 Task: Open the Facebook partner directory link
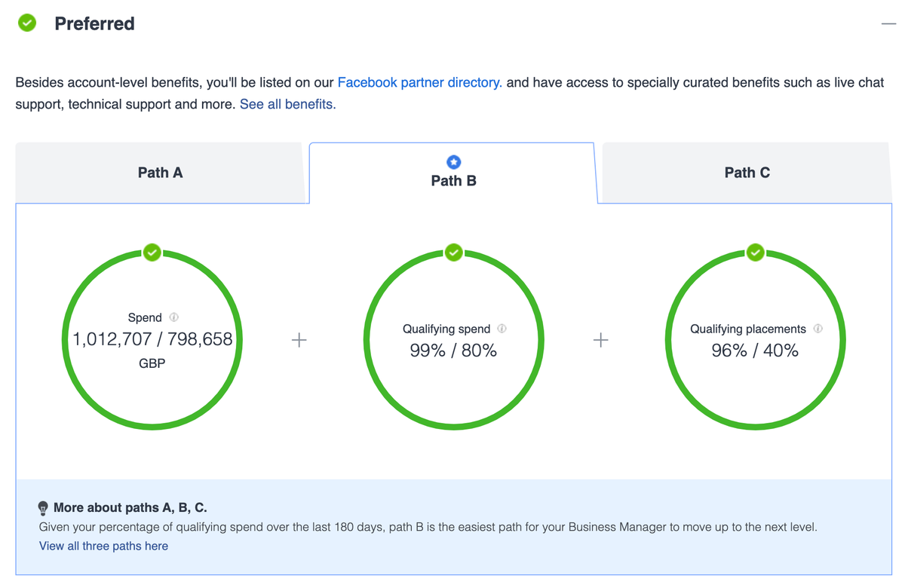pos(419,82)
